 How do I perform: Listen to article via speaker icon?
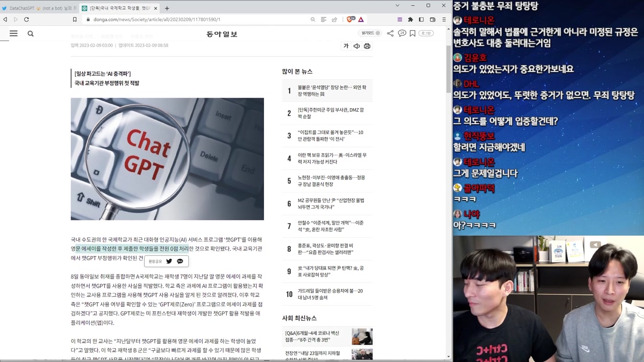(x=356, y=46)
